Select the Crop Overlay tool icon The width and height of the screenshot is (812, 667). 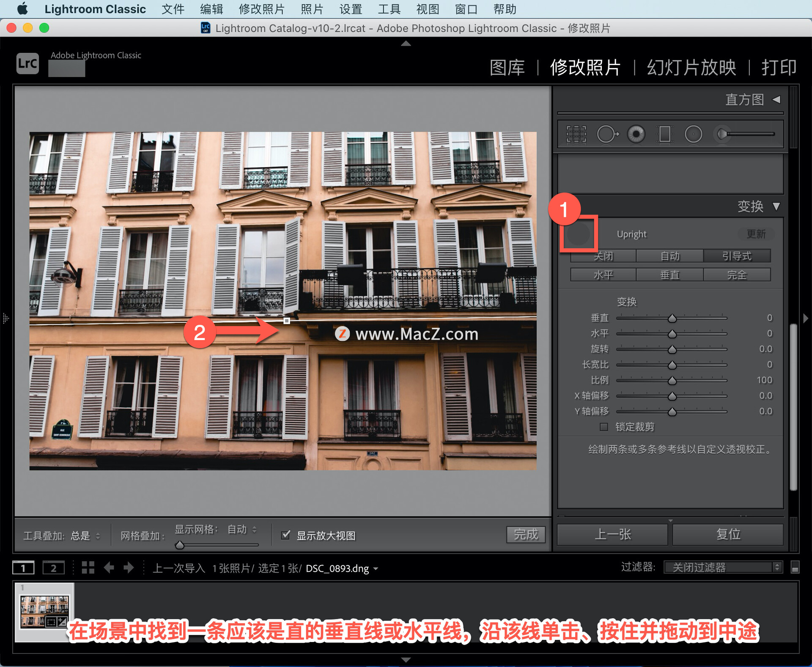coord(576,134)
